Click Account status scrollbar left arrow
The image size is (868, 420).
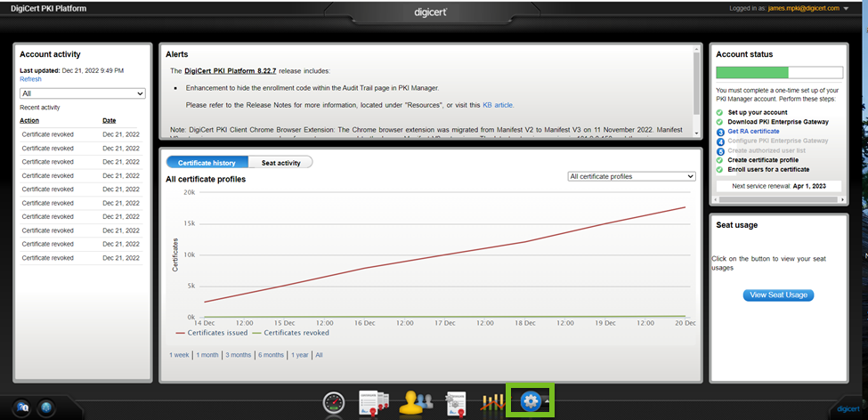[715, 199]
